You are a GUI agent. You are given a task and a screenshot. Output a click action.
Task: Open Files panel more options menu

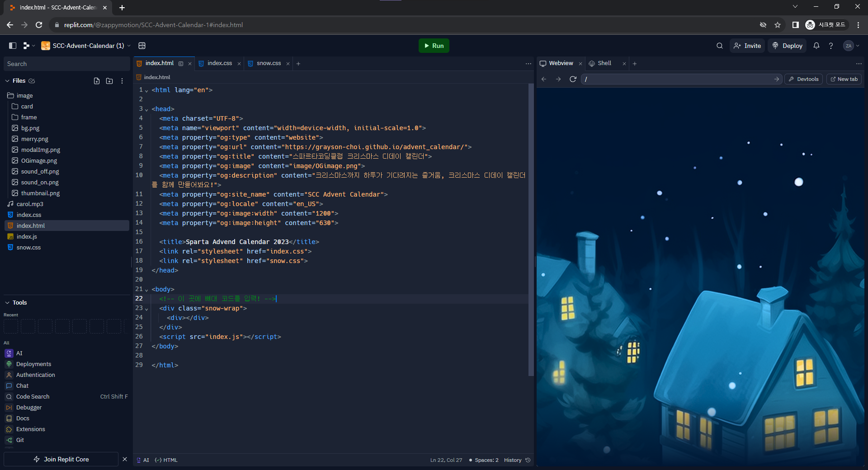tap(122, 81)
